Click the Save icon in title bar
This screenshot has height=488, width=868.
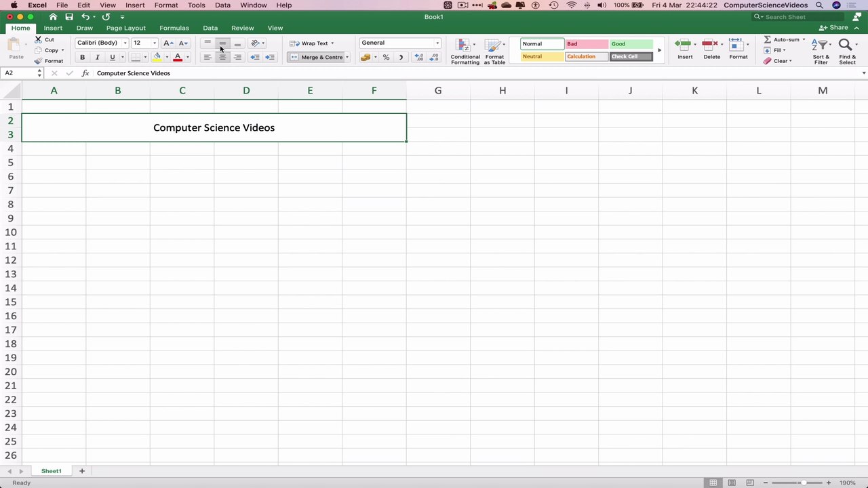pos(69,16)
